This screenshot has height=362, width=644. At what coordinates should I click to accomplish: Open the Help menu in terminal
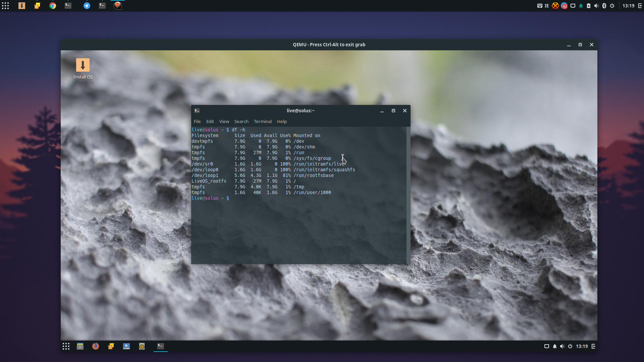pyautogui.click(x=282, y=121)
